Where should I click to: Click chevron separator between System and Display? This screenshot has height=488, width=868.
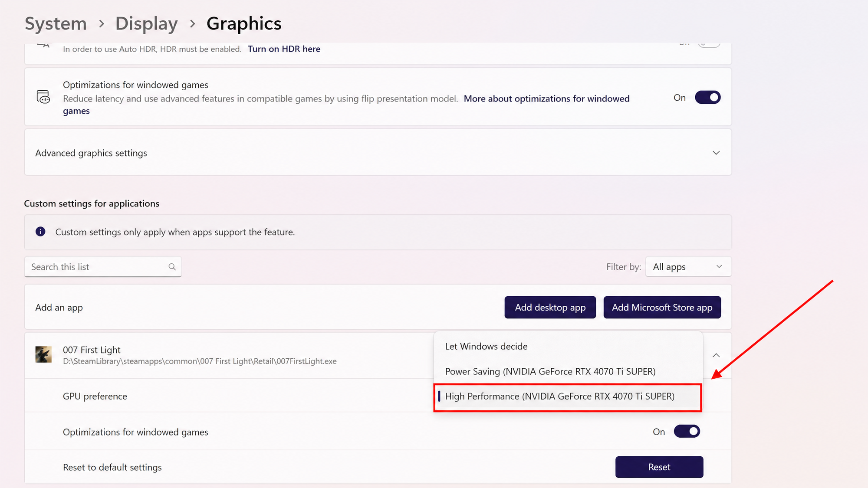[102, 23]
